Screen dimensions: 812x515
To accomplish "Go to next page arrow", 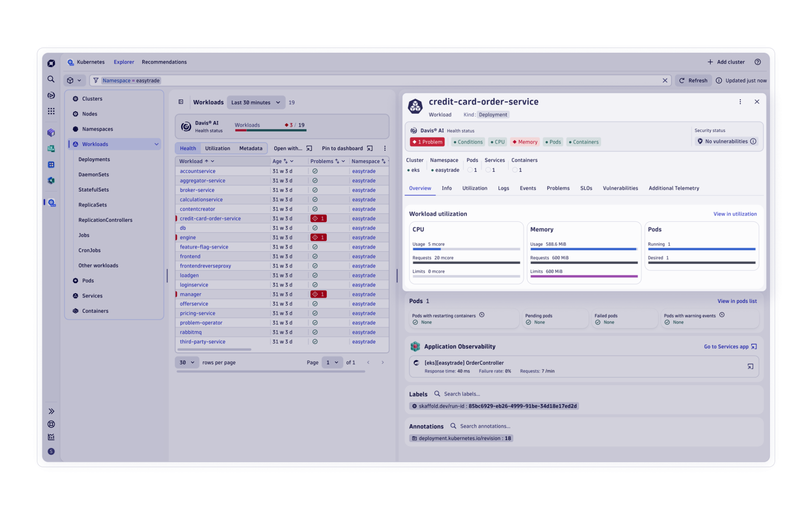I will (x=382, y=362).
